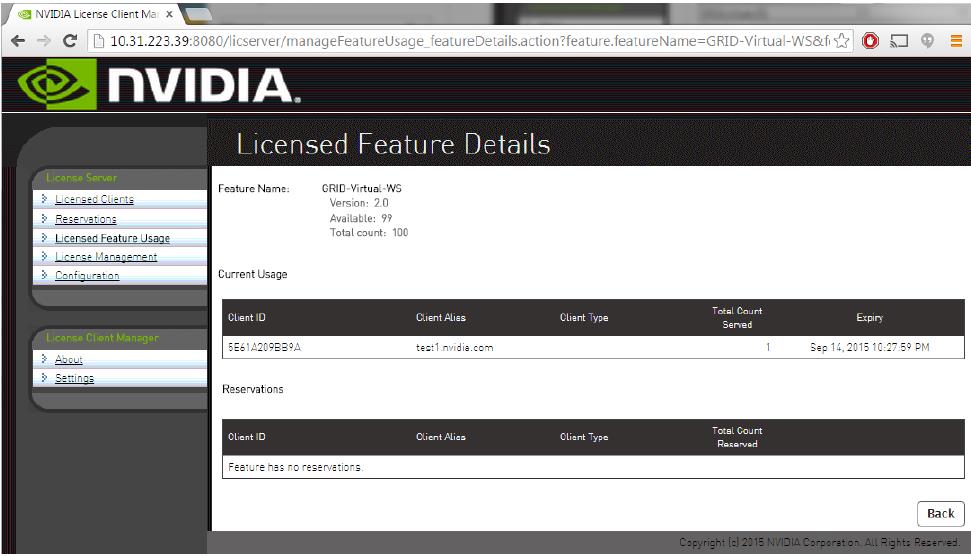
Task: Click the Total Count Served column header
Action: coord(737,318)
